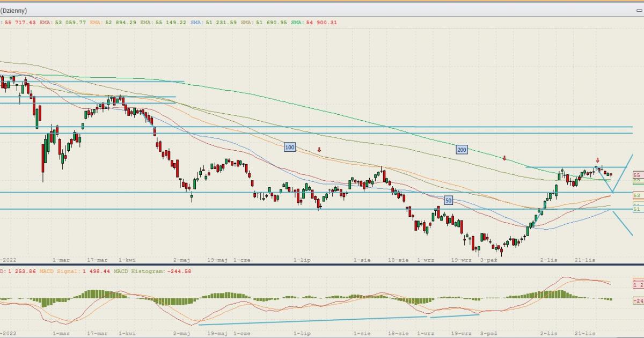
Task: Select the "(Dzienny)" interval title
Action: coord(13,11)
